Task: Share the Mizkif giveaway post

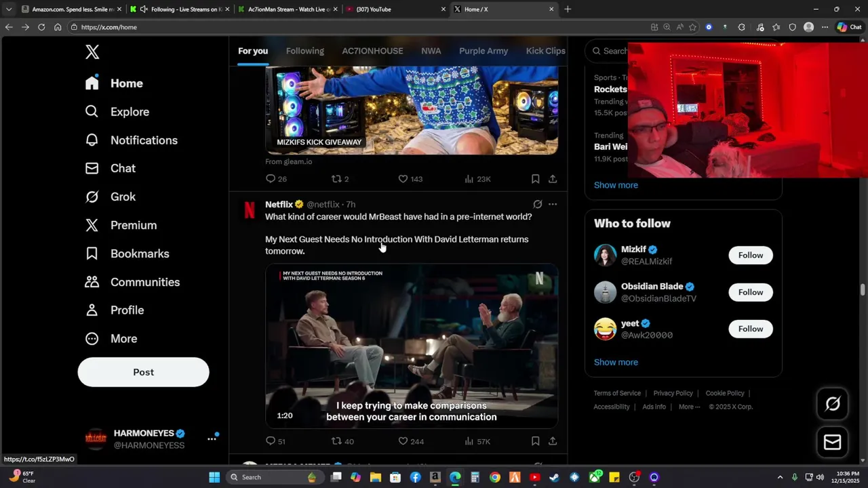Action: (x=553, y=179)
